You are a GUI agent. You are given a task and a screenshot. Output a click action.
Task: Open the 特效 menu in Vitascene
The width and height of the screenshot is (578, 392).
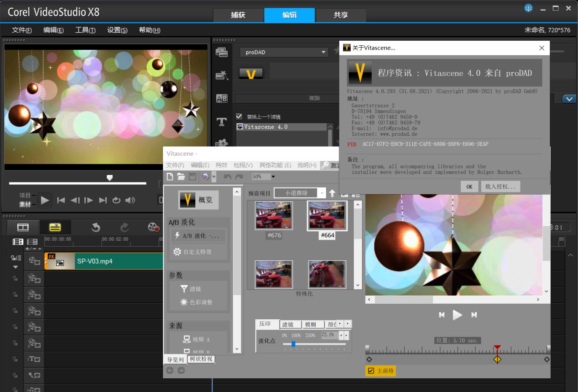[x=221, y=165]
